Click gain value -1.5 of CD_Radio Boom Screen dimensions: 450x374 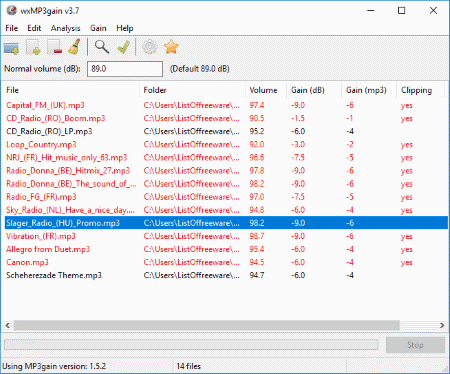[298, 118]
